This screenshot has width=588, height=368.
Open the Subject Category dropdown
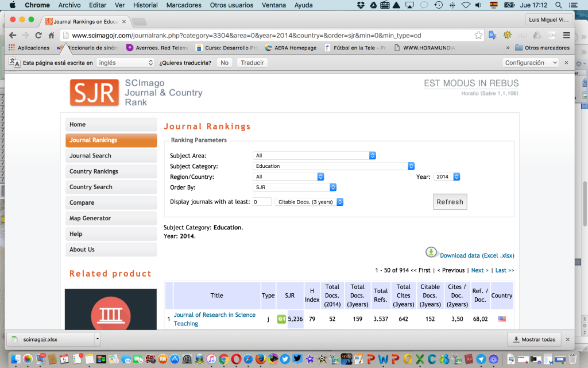(334, 166)
